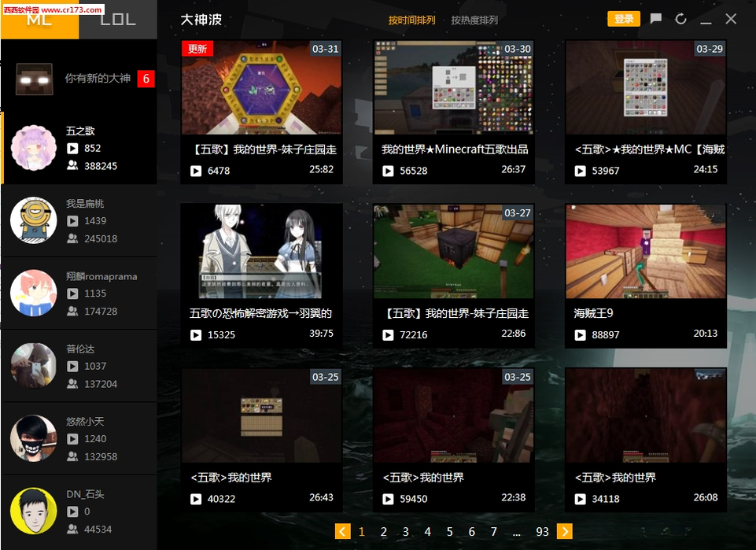Click play icon next to 53967 views
The height and width of the screenshot is (550, 756).
580,171
